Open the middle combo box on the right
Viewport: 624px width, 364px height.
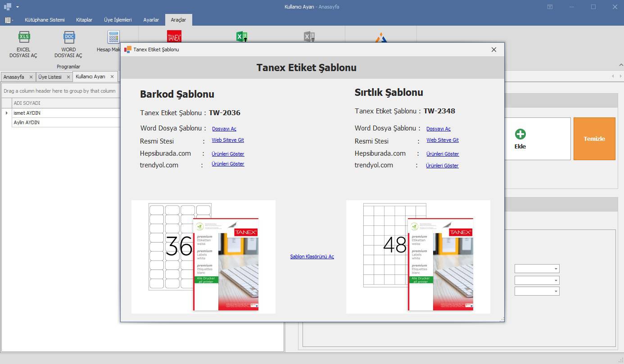[x=556, y=280]
